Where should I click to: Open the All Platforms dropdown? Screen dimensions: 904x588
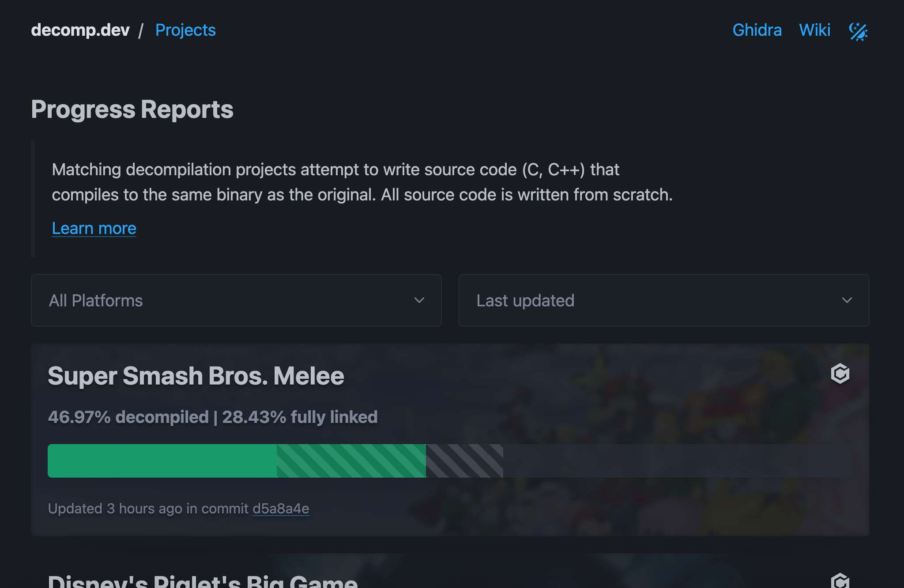point(236,300)
